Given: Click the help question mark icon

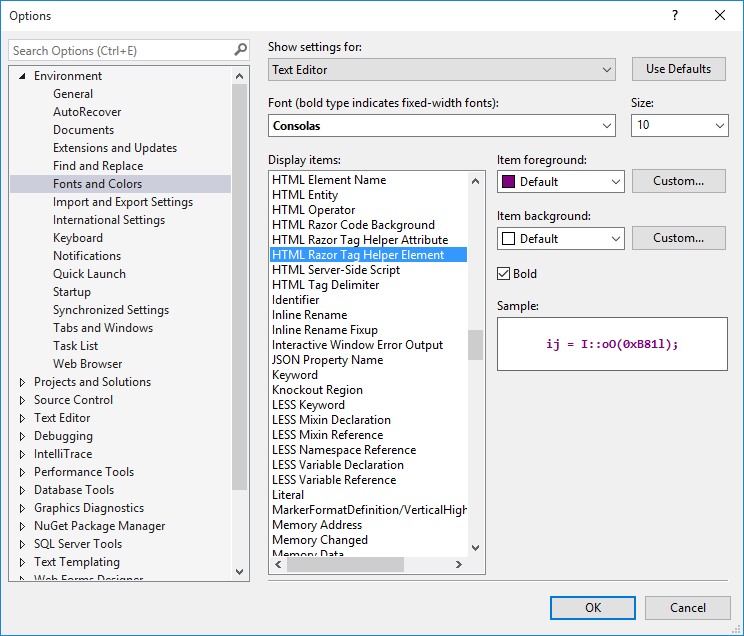Looking at the screenshot, I should (675, 15).
